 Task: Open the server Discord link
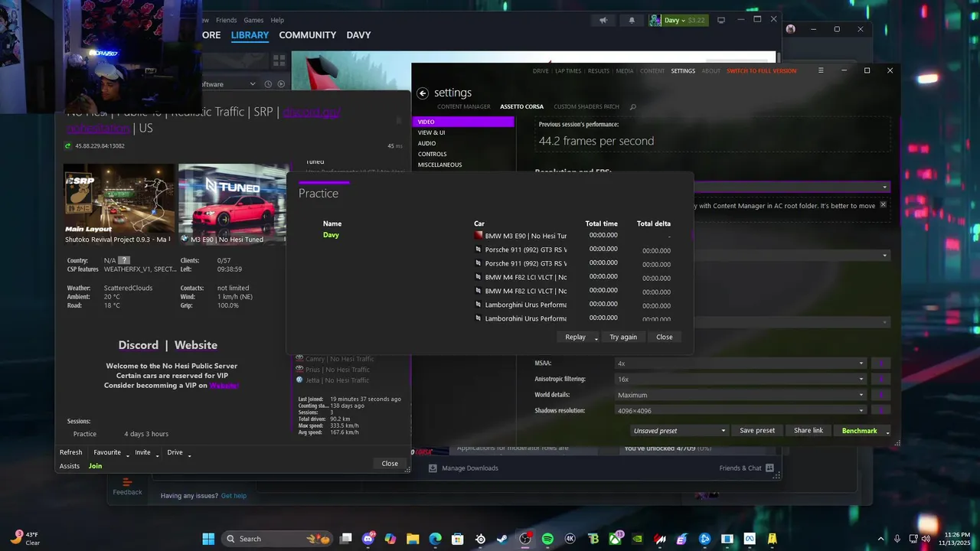pyautogui.click(x=139, y=345)
